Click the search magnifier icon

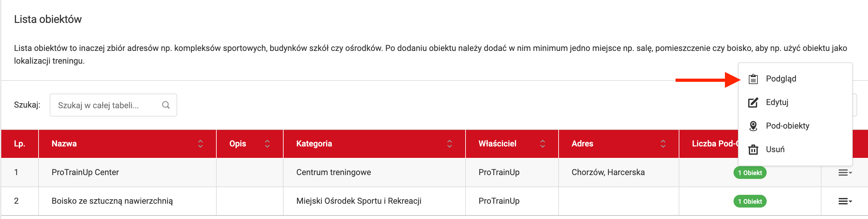click(x=166, y=105)
